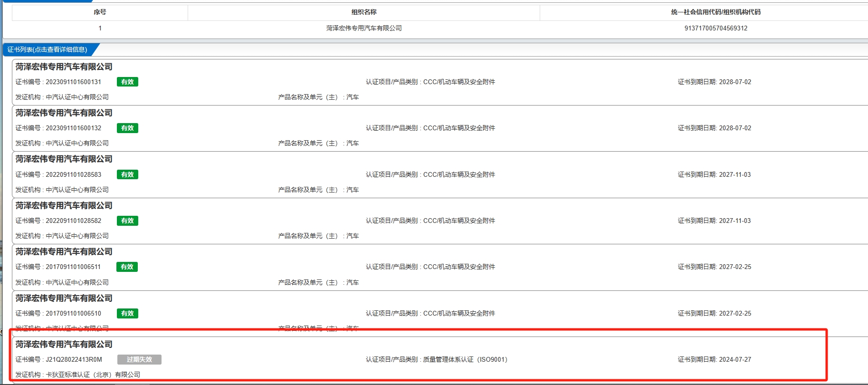Click CCC/机动车辆及安全附件 text for certificate 2017091101006511

(459, 267)
